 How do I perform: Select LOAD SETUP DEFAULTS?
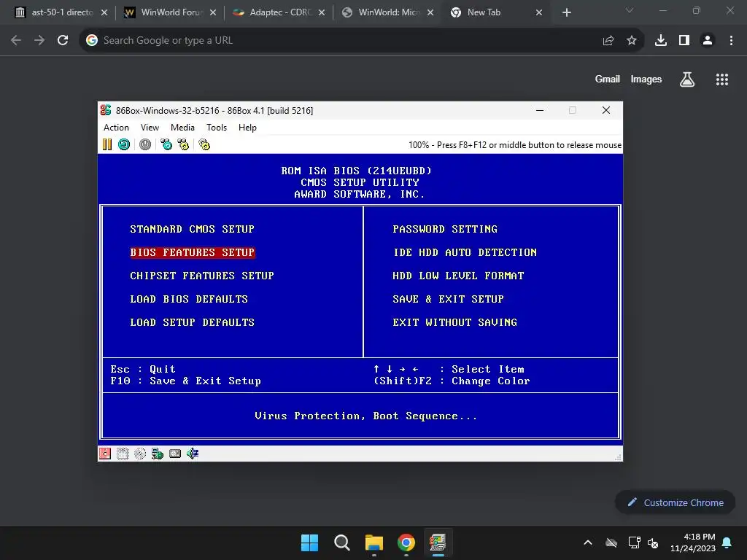point(192,322)
